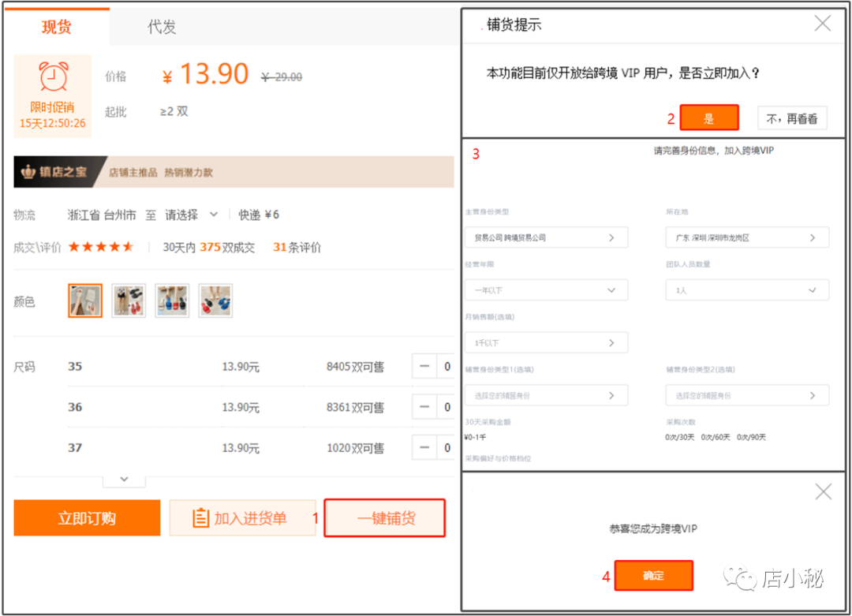This screenshot has height=616, width=852.
Task: Add item via 加入进货单 button
Action: coord(242,518)
